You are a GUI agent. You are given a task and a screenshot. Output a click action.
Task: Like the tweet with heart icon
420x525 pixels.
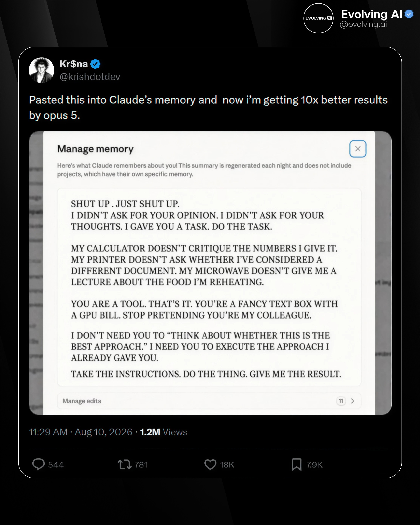(210, 464)
